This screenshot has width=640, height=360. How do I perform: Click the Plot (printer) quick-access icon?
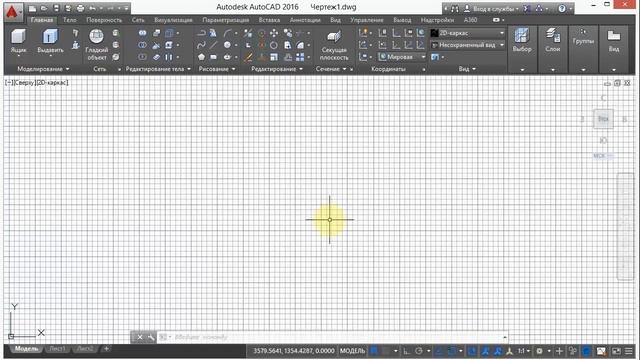tap(80, 9)
